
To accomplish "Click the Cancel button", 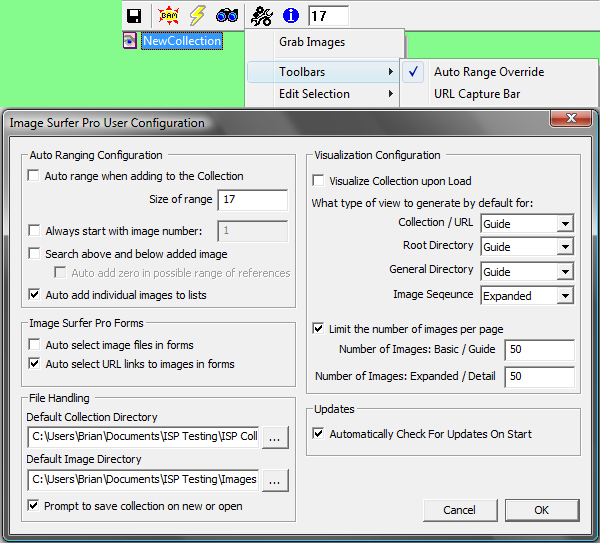I will (x=460, y=510).
